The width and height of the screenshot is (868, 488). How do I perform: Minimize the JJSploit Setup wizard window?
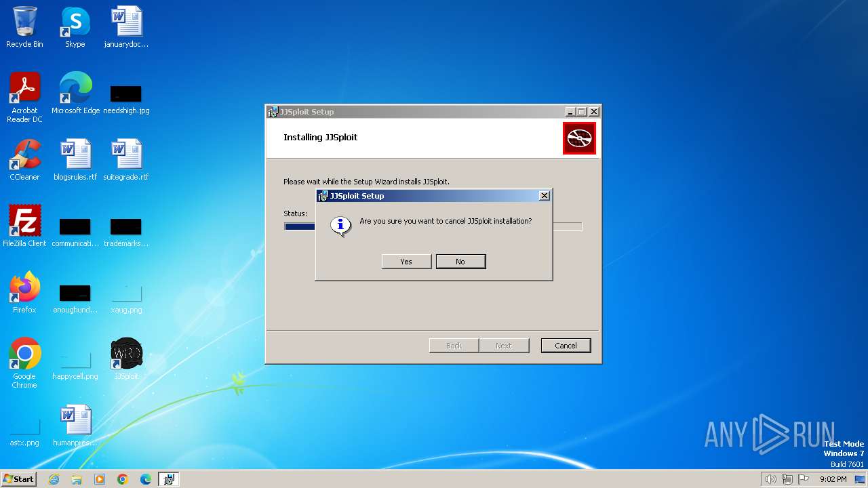[x=570, y=112]
